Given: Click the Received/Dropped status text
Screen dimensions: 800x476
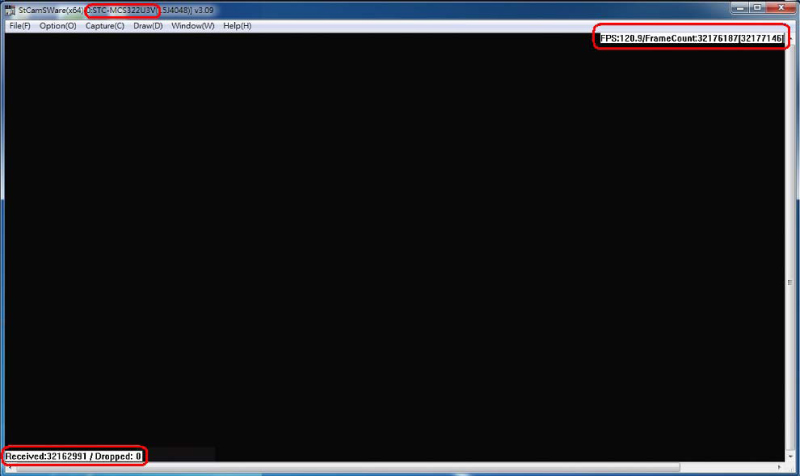Looking at the screenshot, I should (x=74, y=456).
